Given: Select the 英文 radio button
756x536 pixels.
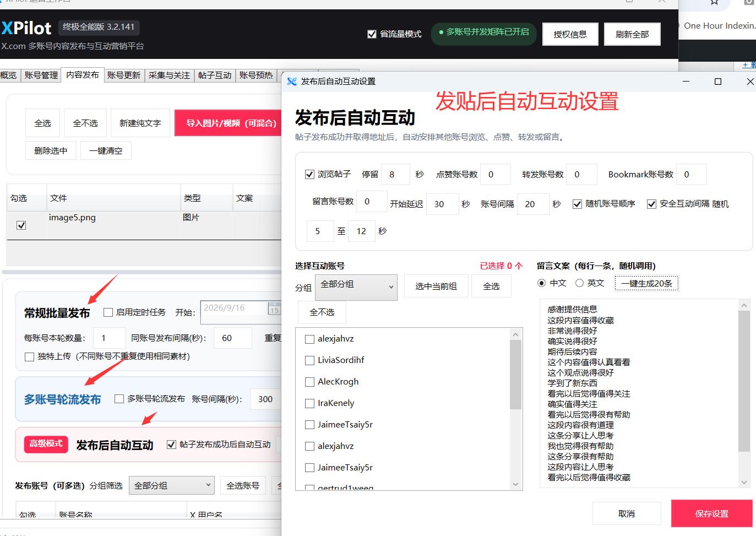Looking at the screenshot, I should pos(579,283).
